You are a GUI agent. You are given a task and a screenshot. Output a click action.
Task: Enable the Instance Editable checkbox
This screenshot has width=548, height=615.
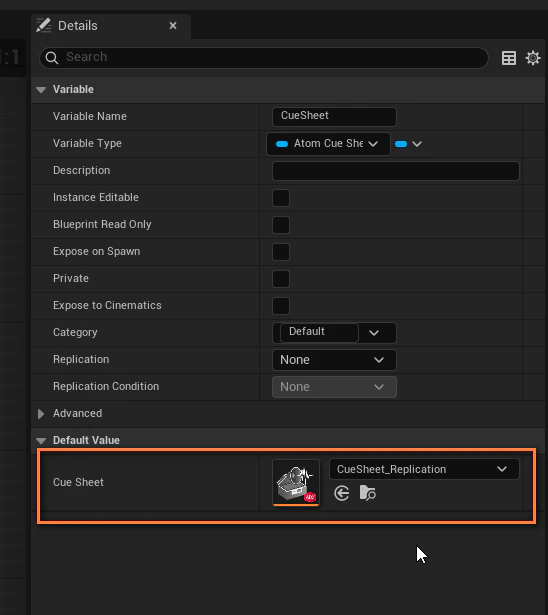pyautogui.click(x=281, y=198)
